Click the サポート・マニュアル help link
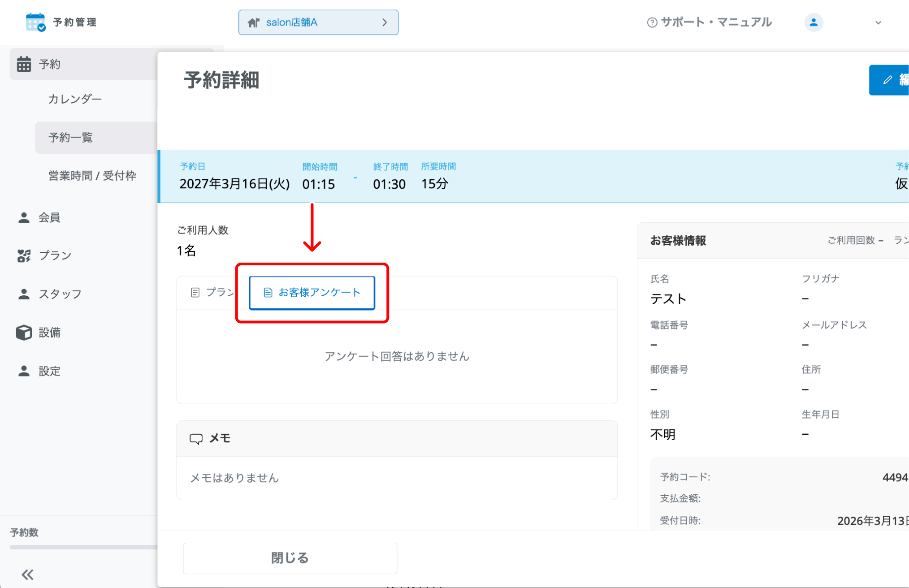This screenshot has height=588, width=909. coord(710,22)
